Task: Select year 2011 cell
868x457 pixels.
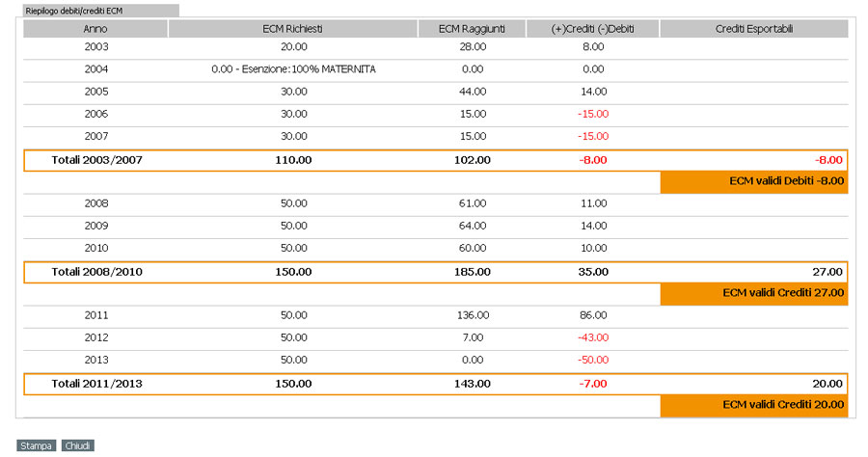Action: [x=96, y=315]
